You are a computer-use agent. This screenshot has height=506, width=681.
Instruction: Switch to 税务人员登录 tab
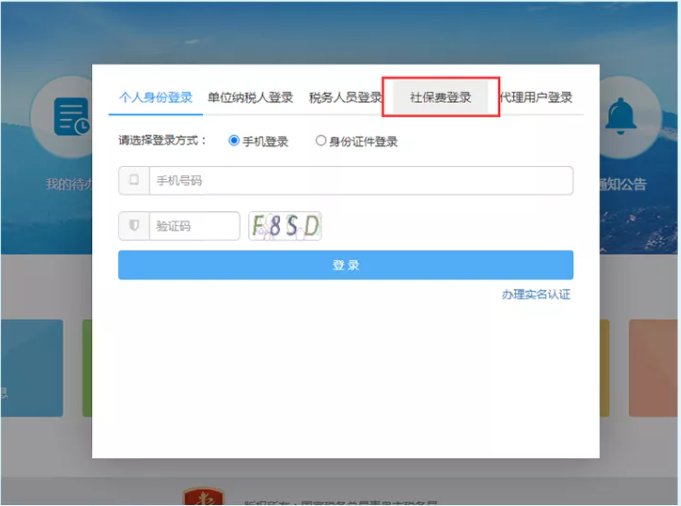345,98
